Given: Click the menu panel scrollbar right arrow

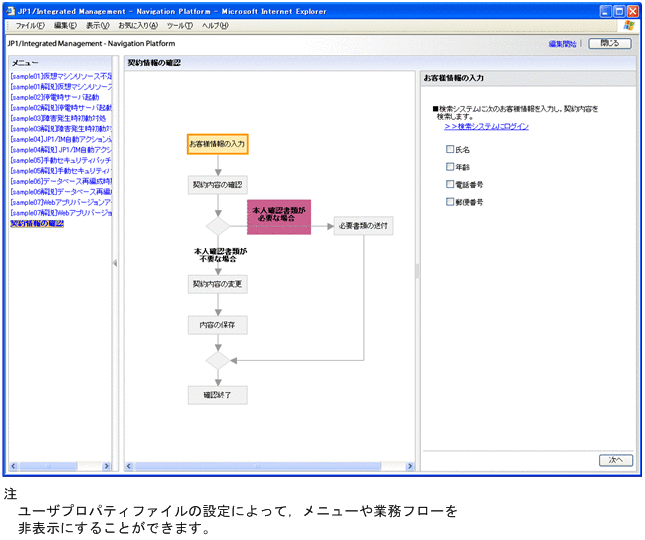Looking at the screenshot, I should (x=107, y=466).
